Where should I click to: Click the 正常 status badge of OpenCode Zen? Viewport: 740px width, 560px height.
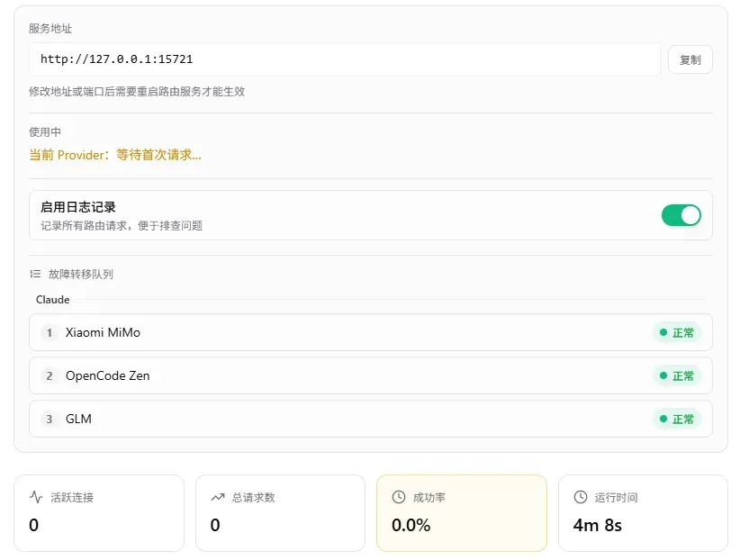[677, 375]
